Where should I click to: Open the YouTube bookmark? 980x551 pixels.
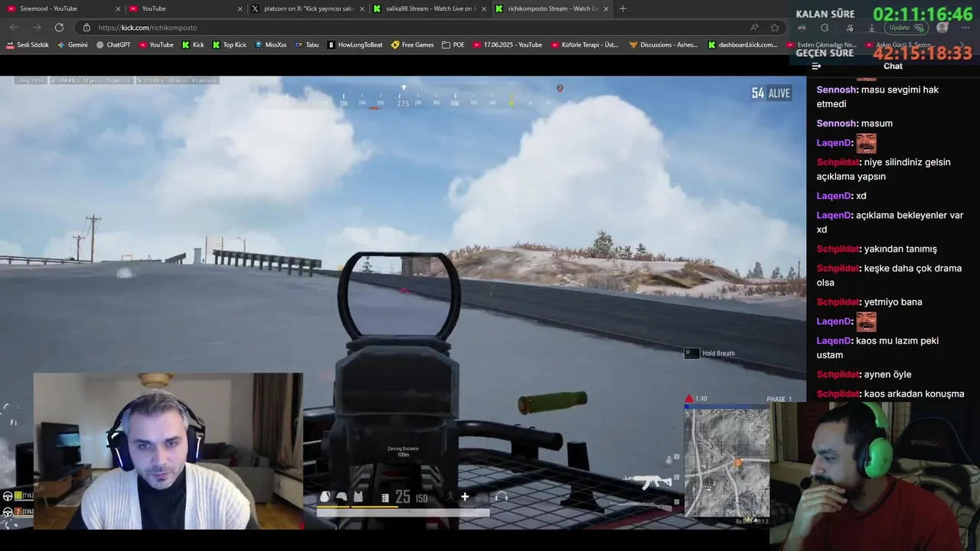click(156, 45)
